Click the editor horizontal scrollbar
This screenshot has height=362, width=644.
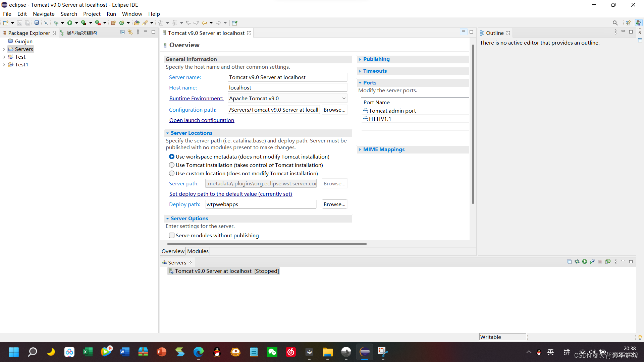click(x=267, y=244)
